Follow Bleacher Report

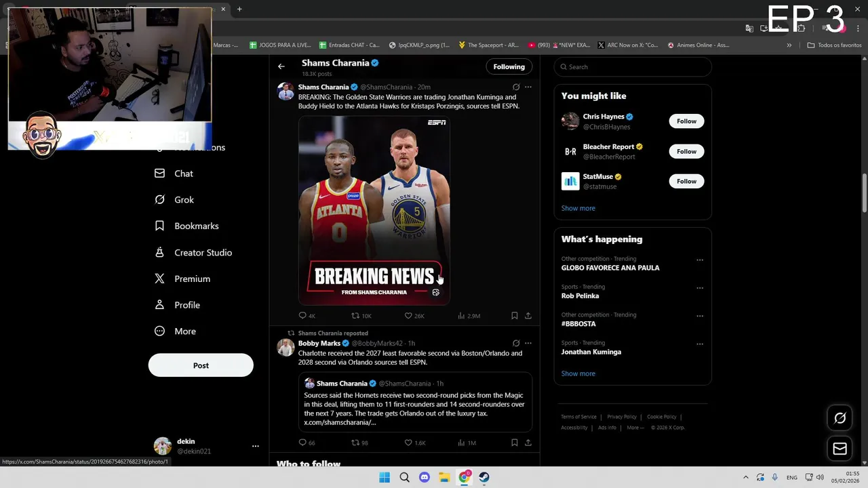pyautogui.click(x=686, y=151)
